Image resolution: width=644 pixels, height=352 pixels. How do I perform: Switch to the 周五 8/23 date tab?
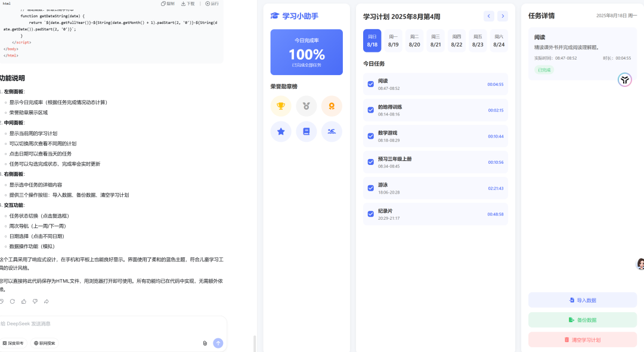[478, 41]
